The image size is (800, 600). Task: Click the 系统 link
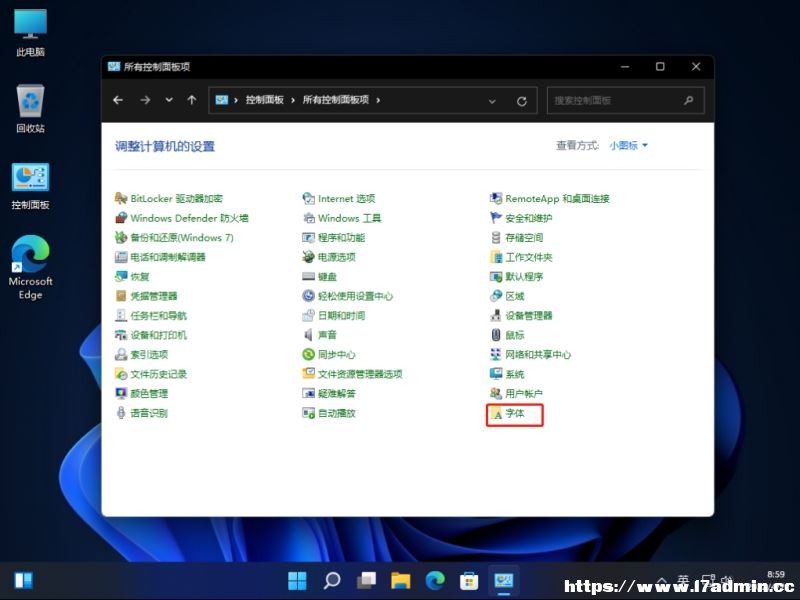click(x=515, y=374)
